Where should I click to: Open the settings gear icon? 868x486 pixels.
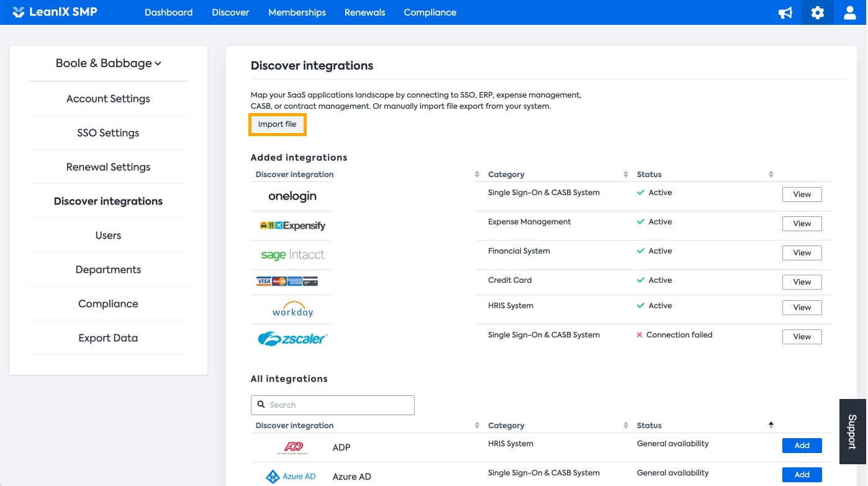[818, 12]
